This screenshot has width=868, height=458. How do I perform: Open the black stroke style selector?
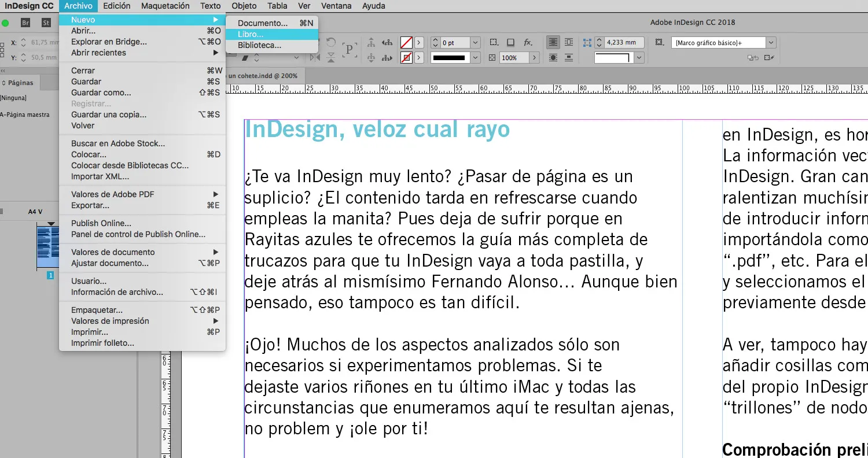(475, 58)
